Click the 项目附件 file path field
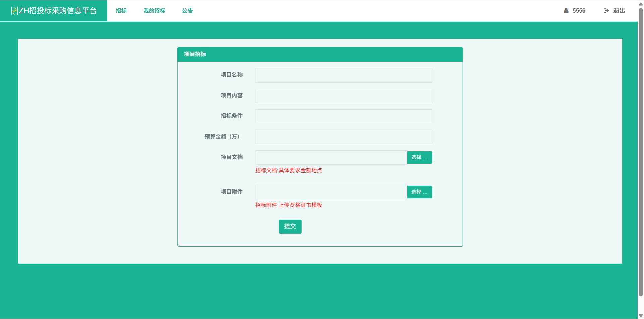 coord(331,192)
